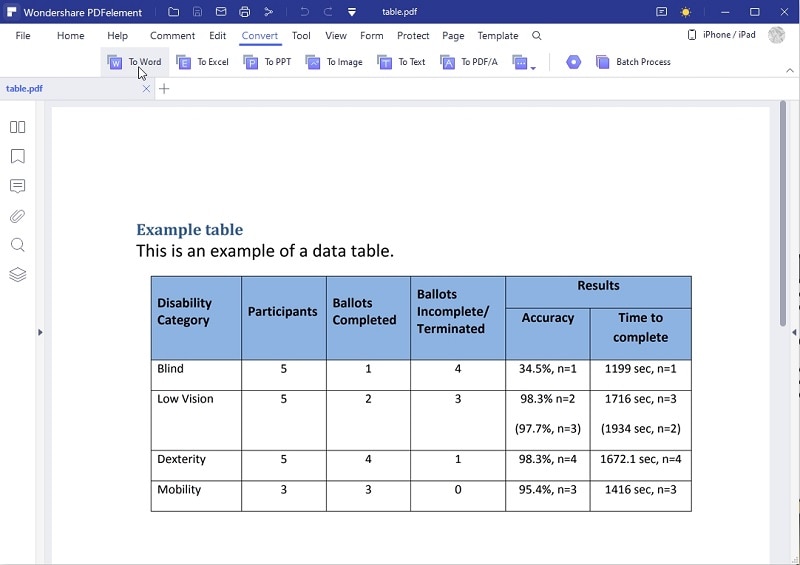Expand the left side panel arrow
Viewport: 800px width, 565px height.
pos(40,332)
